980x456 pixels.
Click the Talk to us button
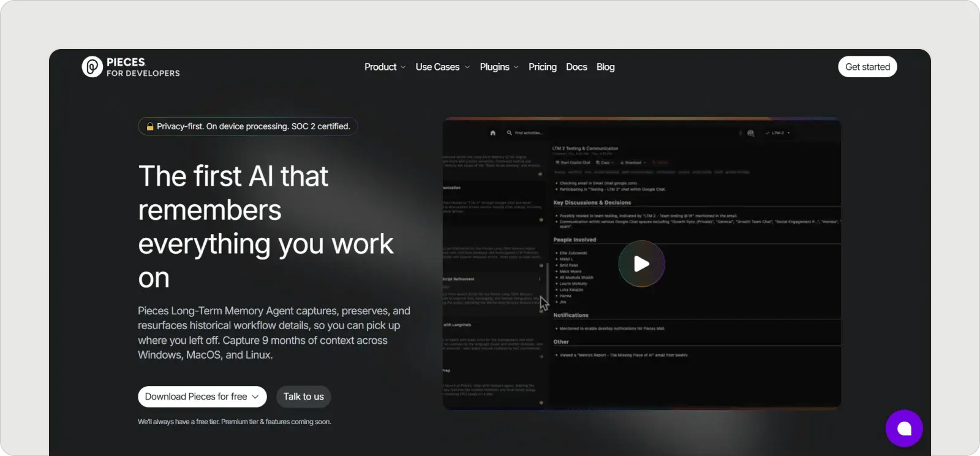coord(303,397)
